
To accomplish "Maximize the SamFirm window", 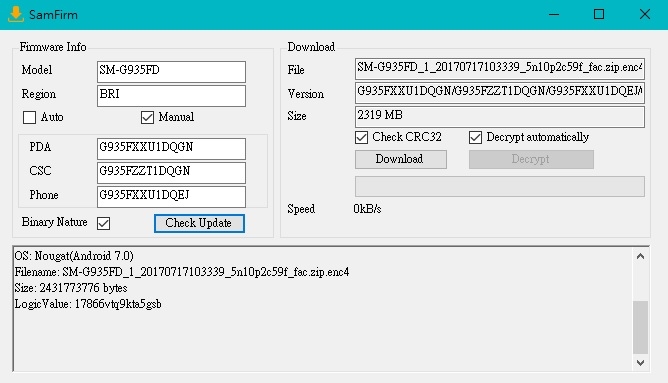I will click(599, 14).
